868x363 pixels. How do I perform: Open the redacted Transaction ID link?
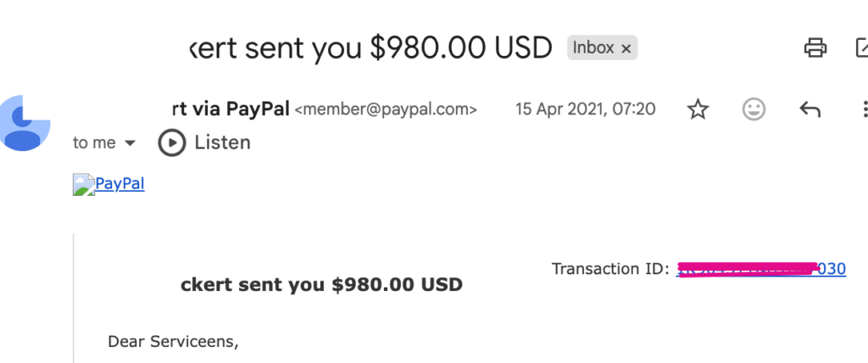760,269
